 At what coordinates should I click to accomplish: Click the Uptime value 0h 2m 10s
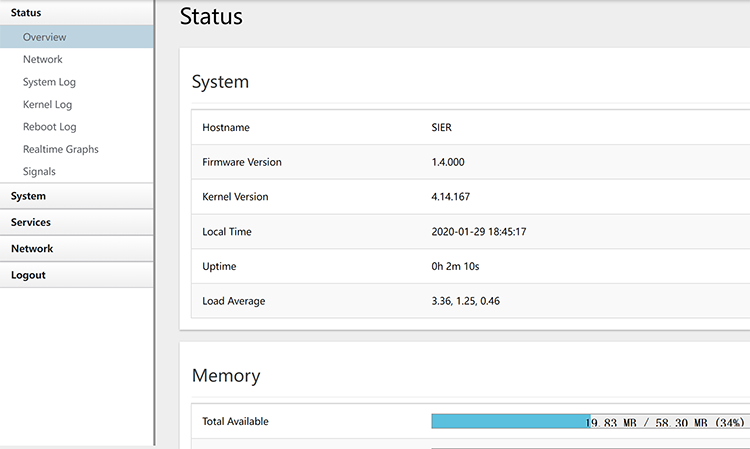pyautogui.click(x=455, y=266)
